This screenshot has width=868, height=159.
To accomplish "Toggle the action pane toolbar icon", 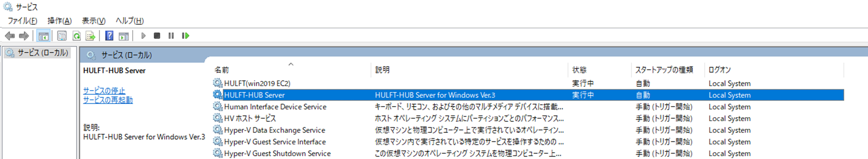I will point(124,36).
